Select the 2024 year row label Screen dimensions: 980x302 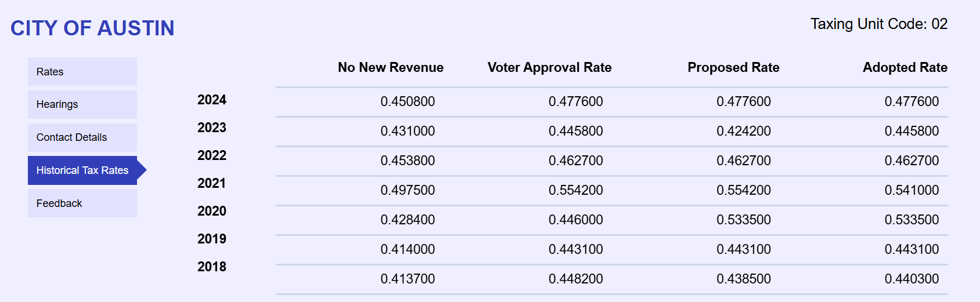point(212,100)
